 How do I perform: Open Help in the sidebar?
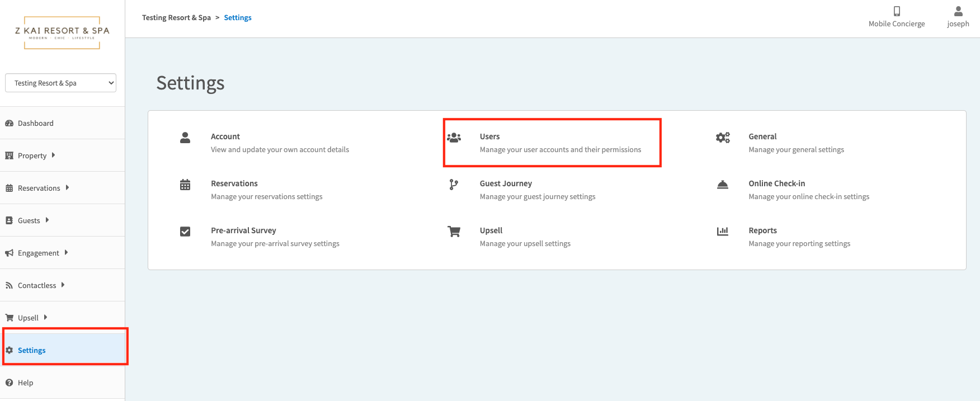(x=25, y=383)
